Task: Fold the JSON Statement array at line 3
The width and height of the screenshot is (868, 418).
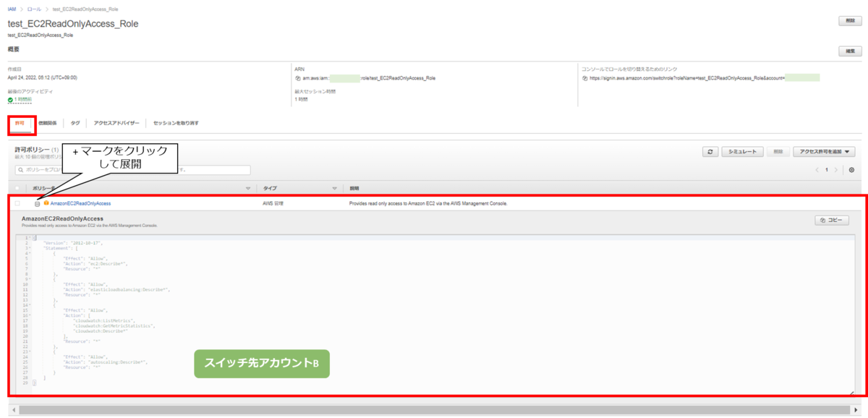Action: 30,248
